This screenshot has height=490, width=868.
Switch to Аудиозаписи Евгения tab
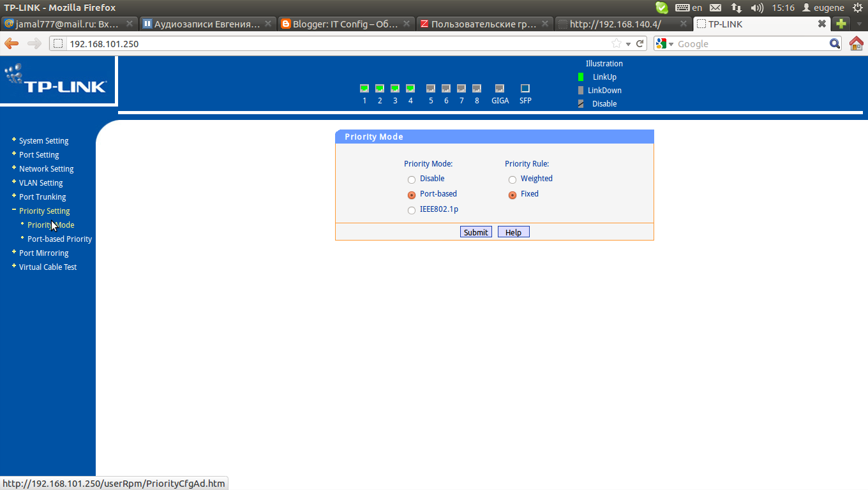coord(207,24)
